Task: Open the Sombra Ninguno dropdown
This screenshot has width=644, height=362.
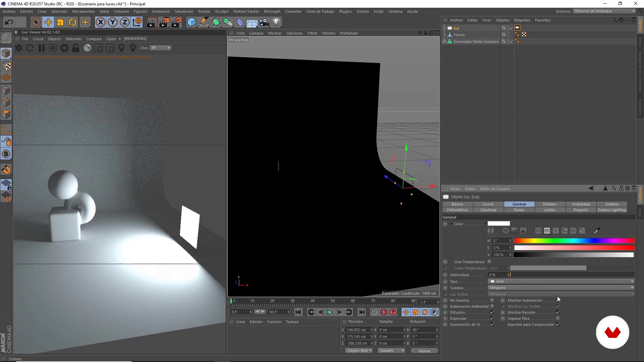Action: click(561, 288)
